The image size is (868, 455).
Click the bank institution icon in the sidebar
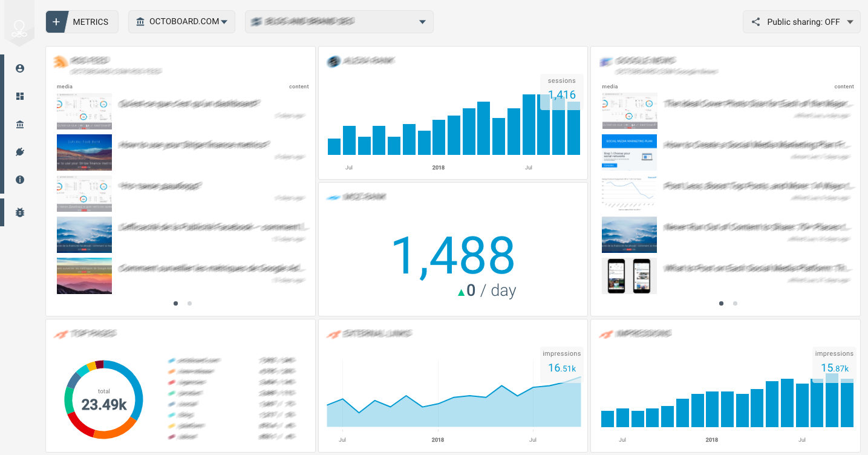click(x=19, y=124)
